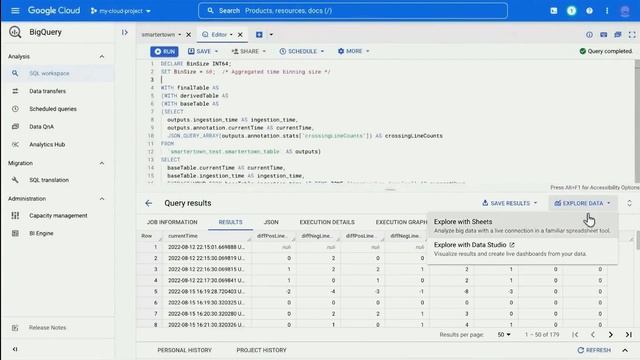Open the my-cloud-project project selector

(x=121, y=11)
